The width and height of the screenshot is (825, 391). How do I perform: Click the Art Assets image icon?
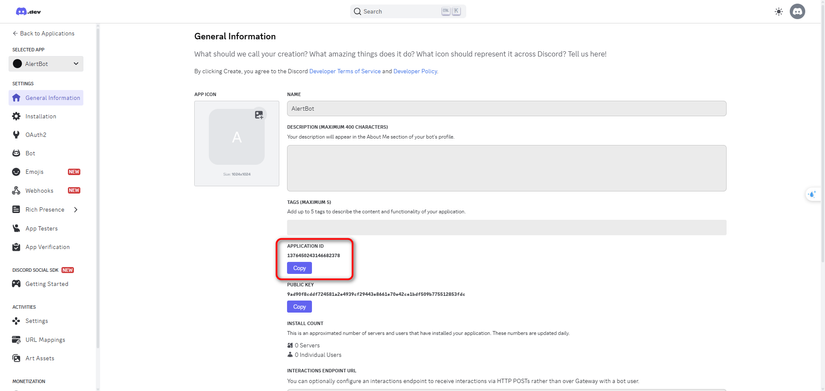(16, 358)
